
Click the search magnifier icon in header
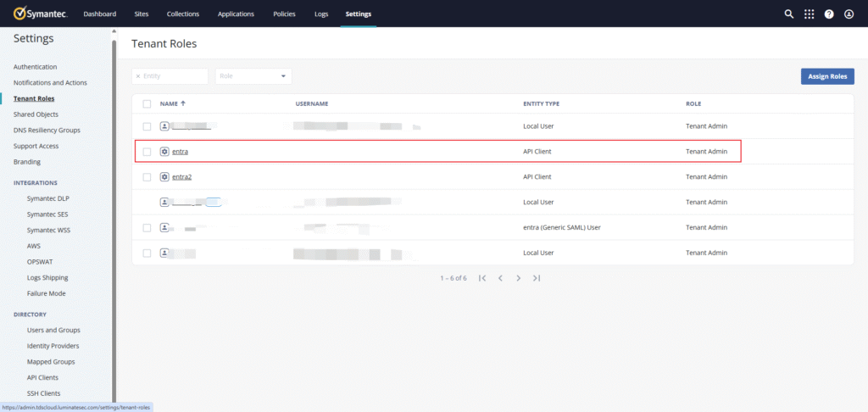[788, 14]
